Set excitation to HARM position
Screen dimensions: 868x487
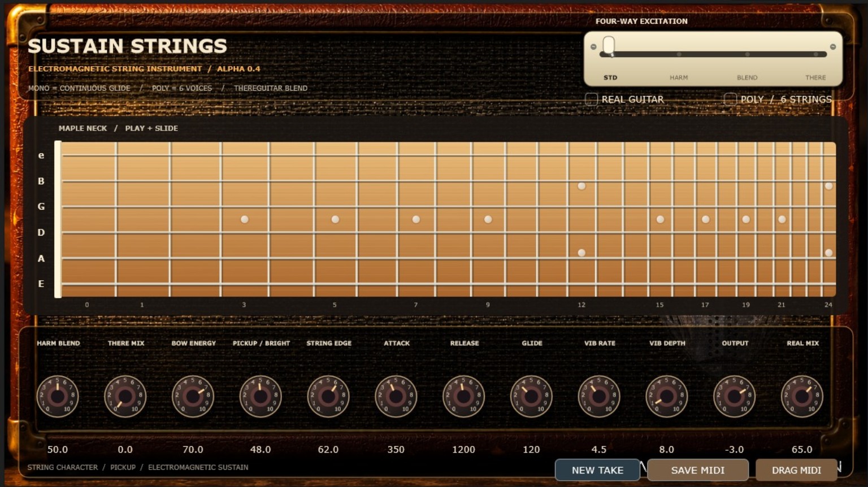coord(679,54)
